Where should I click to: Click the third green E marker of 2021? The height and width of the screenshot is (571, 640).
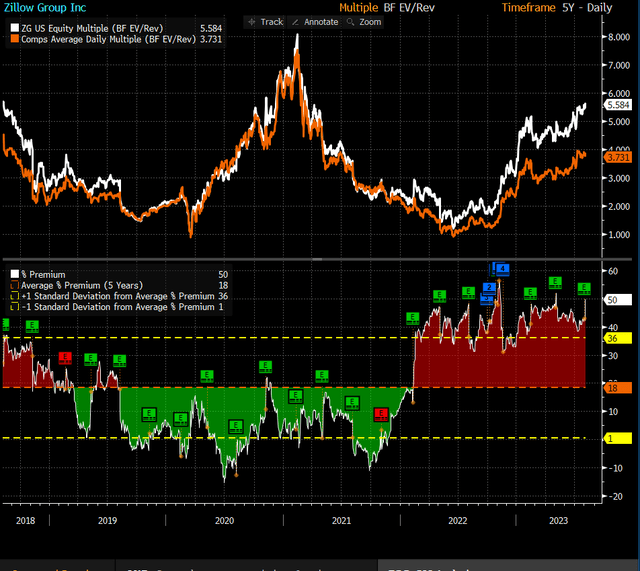(352, 403)
